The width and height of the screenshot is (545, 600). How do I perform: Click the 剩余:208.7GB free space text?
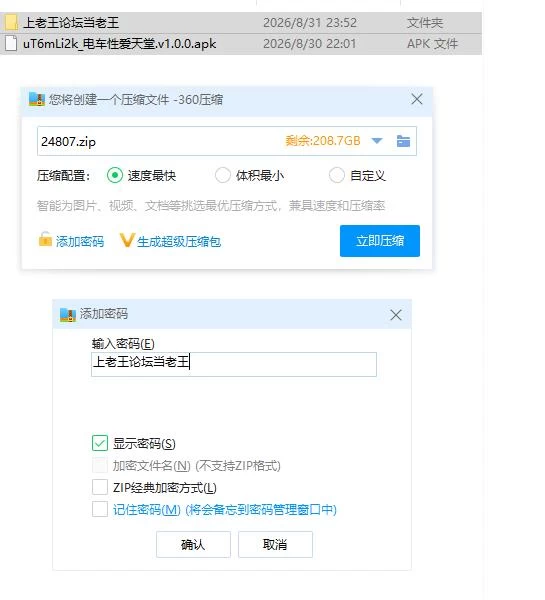pyautogui.click(x=323, y=141)
